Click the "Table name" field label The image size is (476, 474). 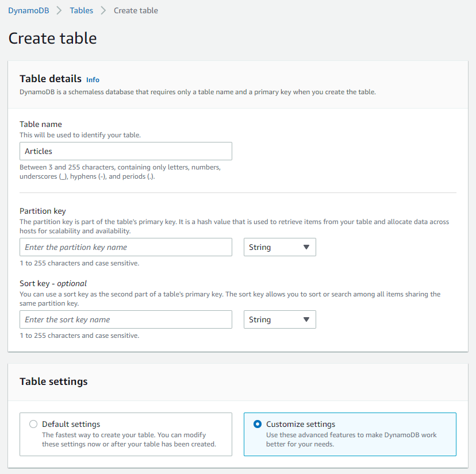point(41,124)
